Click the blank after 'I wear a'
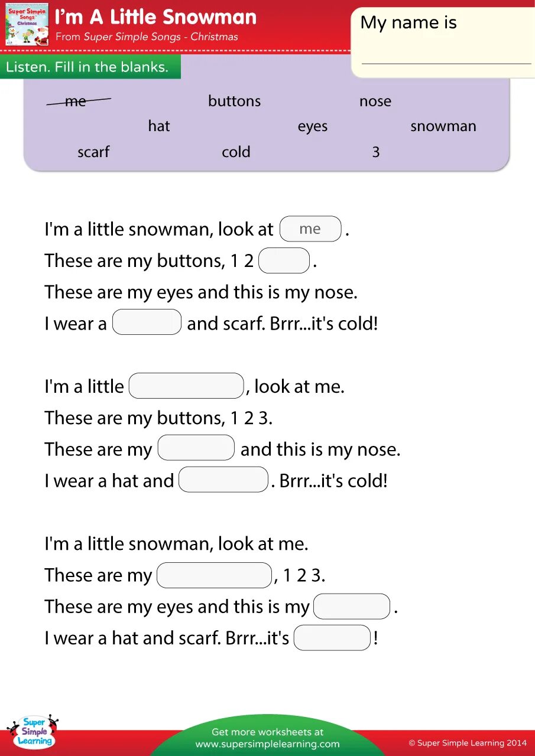Image resolution: width=535 pixels, height=756 pixels. (147, 322)
